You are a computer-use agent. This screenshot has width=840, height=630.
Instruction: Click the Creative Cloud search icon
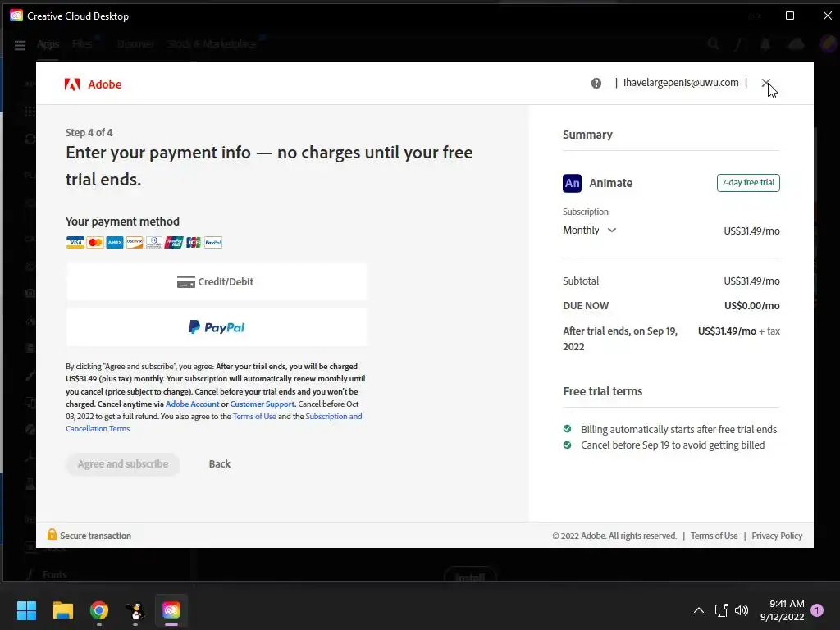click(713, 44)
